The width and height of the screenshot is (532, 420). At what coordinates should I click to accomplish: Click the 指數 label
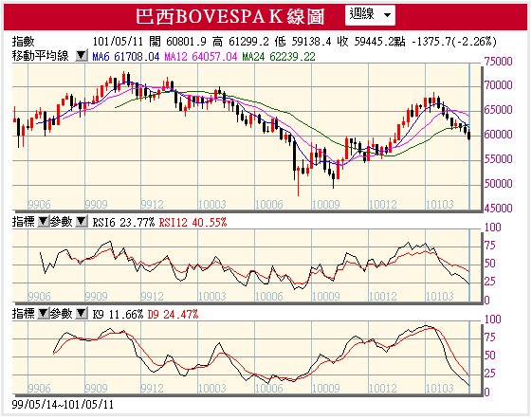click(x=24, y=42)
